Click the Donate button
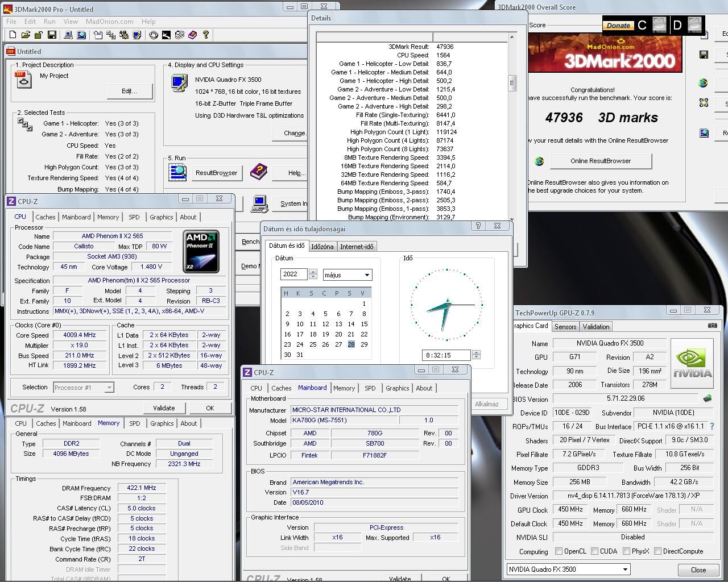 pyautogui.click(x=618, y=25)
